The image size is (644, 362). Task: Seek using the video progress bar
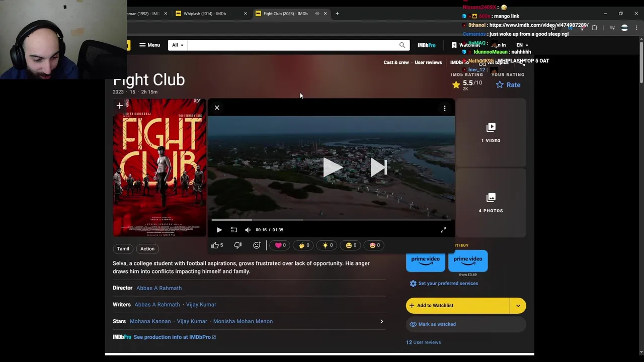[x=331, y=220]
